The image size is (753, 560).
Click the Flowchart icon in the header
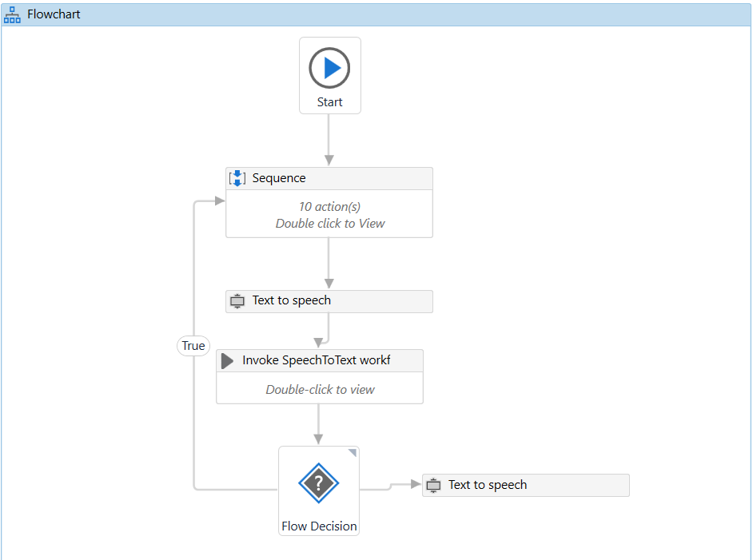point(13,14)
